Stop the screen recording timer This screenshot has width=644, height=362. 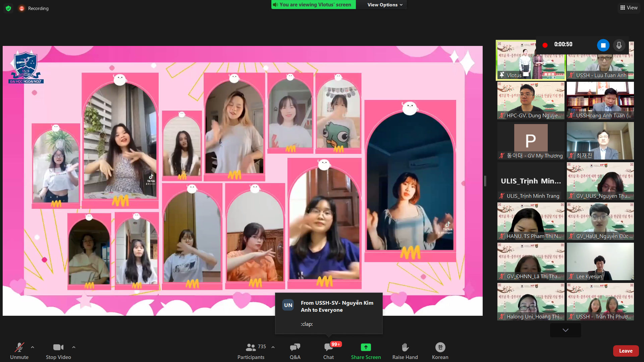[603, 45]
